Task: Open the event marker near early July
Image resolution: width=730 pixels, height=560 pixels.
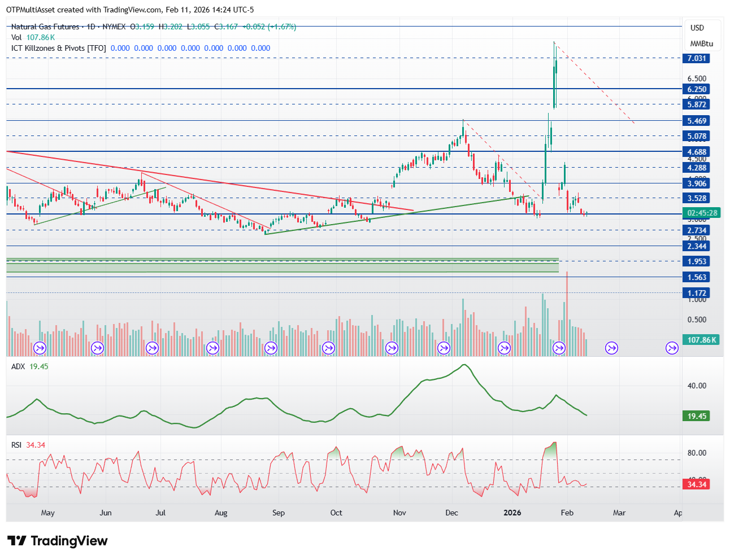Action: (153, 348)
